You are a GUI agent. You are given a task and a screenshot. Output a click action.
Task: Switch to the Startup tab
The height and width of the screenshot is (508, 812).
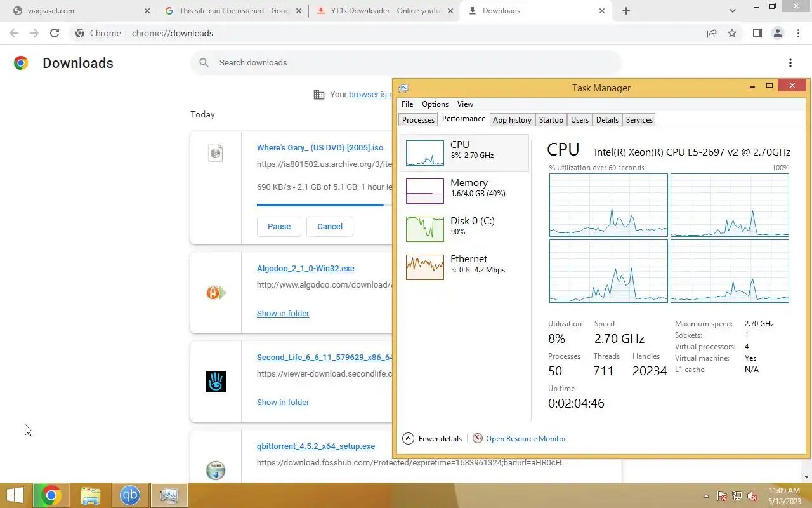(x=551, y=120)
